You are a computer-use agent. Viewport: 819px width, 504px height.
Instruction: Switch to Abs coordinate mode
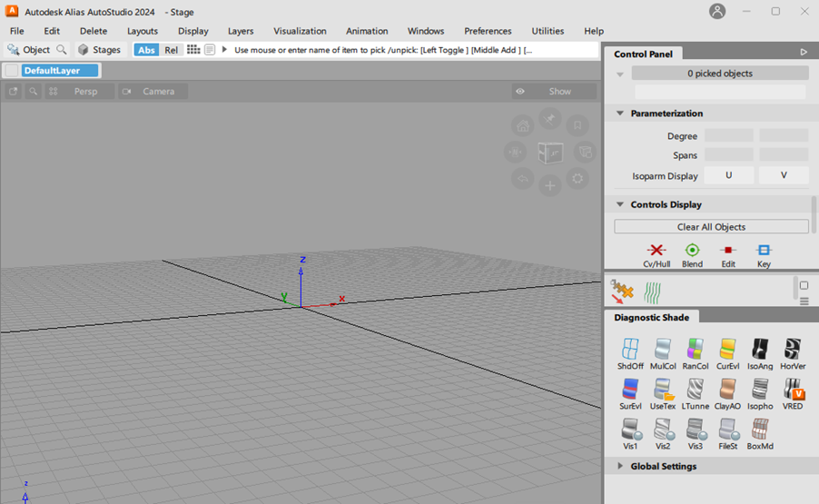[x=146, y=50]
